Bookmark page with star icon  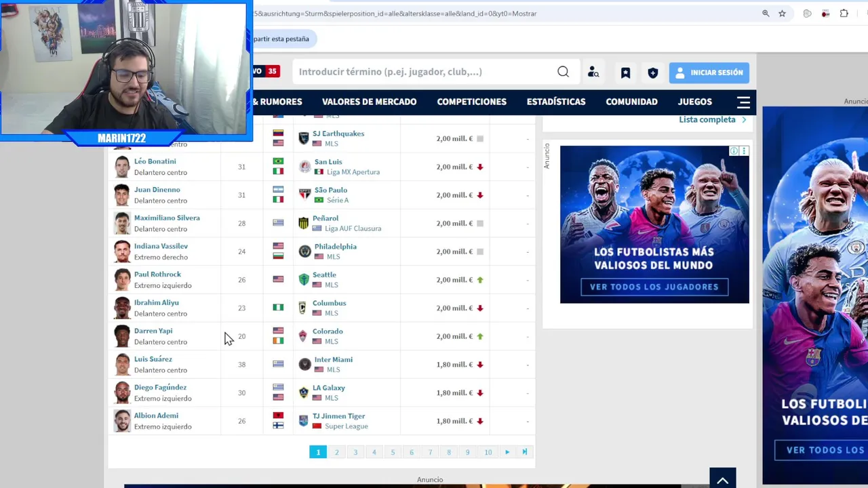point(782,14)
